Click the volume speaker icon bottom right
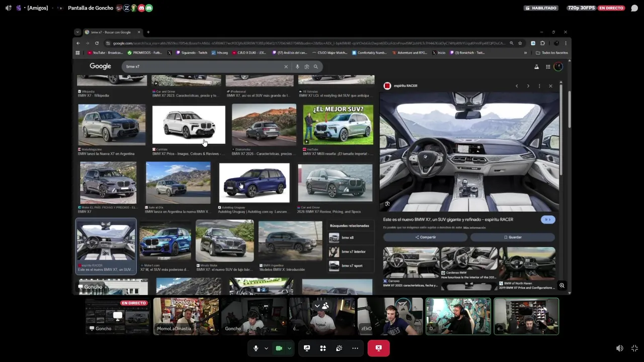 click(x=620, y=348)
